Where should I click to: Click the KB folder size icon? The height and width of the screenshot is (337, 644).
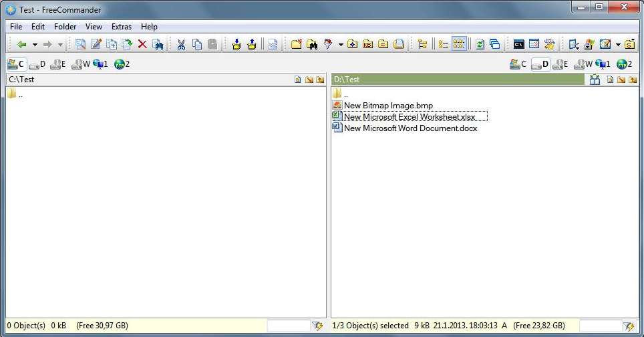(367, 44)
